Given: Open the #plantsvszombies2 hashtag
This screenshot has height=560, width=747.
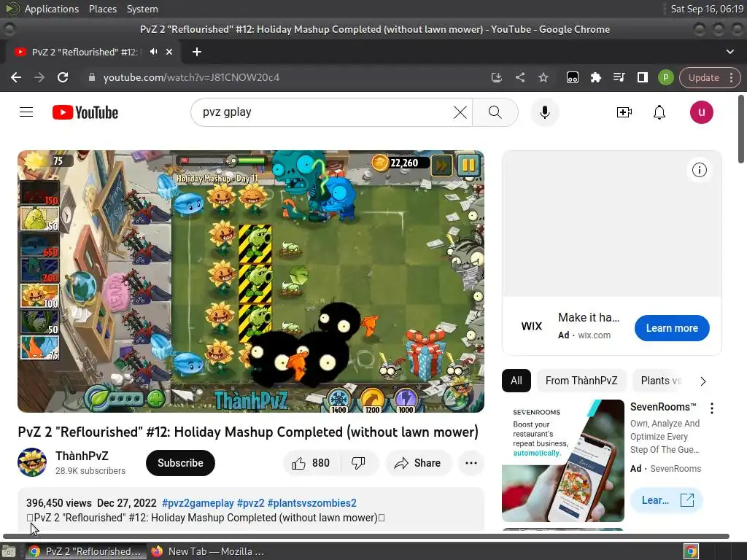Looking at the screenshot, I should point(311,503).
